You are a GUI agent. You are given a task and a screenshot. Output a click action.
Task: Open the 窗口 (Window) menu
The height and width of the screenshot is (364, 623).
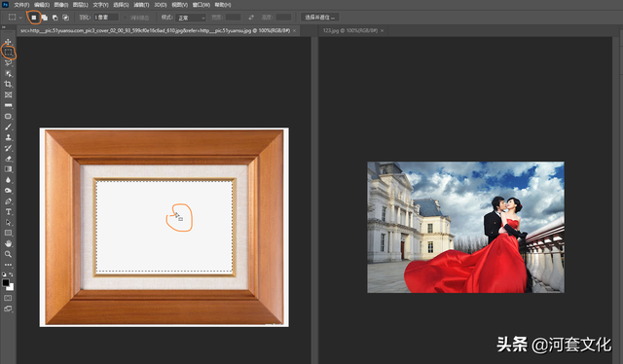(202, 5)
